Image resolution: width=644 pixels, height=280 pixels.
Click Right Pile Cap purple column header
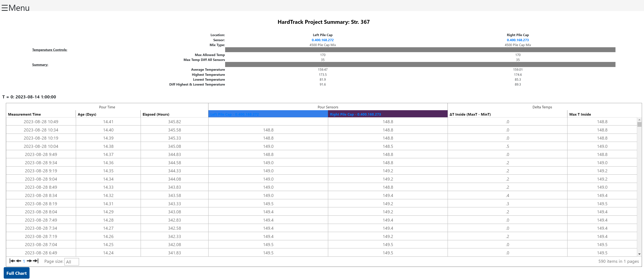pyautogui.click(x=387, y=114)
